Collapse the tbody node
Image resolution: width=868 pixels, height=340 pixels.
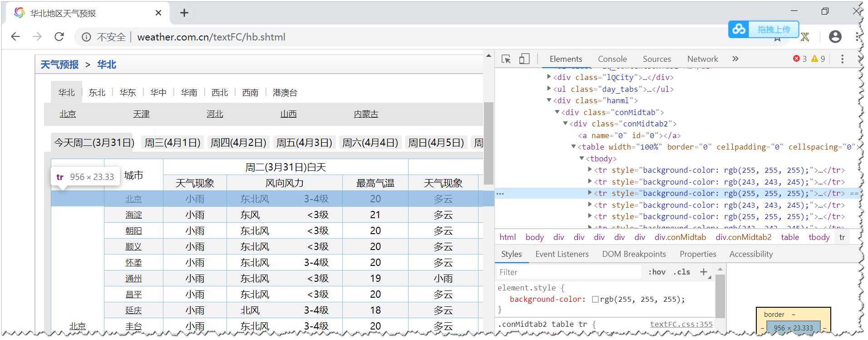(582, 158)
